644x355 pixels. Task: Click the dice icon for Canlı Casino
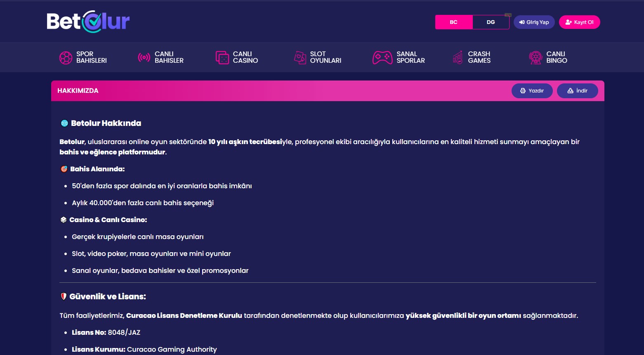222,57
